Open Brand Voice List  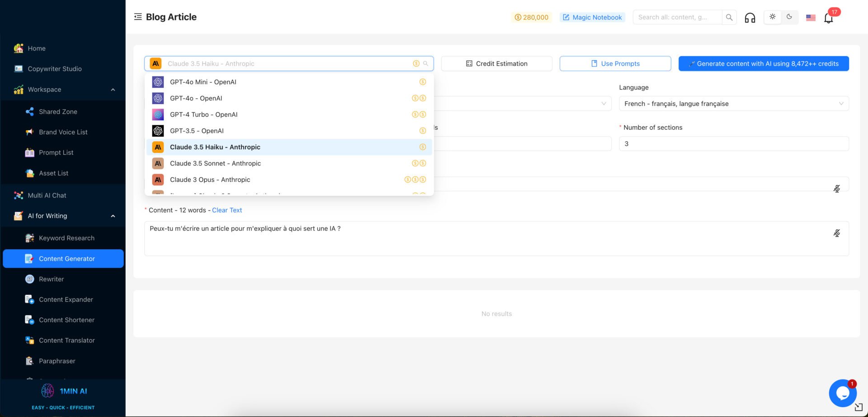click(63, 132)
